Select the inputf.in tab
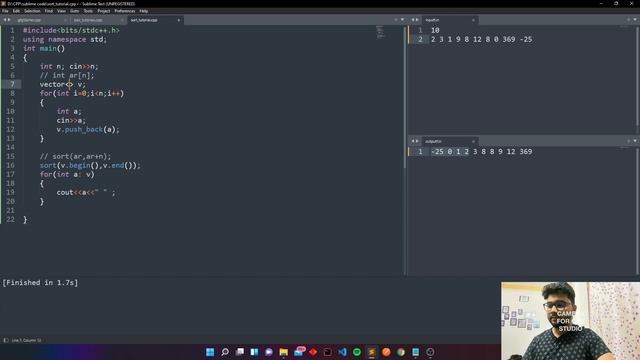Image resolution: width=640 pixels, height=360 pixels. click(x=449, y=20)
